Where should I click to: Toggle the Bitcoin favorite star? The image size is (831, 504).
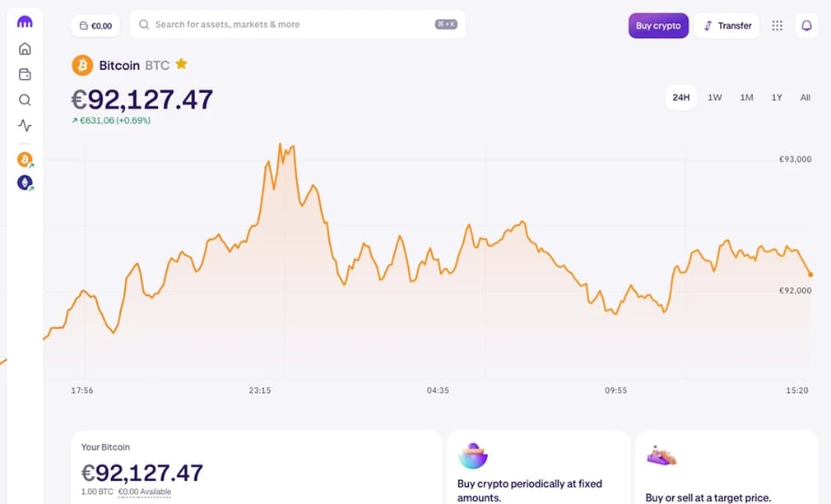click(x=182, y=64)
